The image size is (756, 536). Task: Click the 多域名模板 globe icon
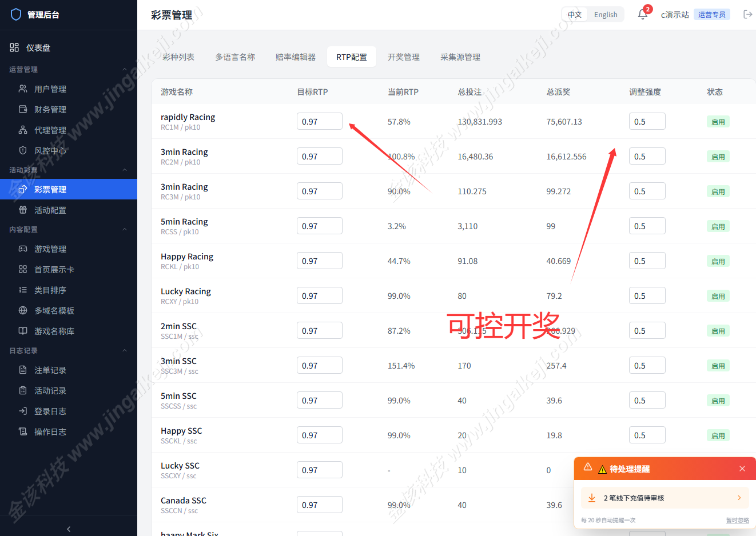[23, 310]
